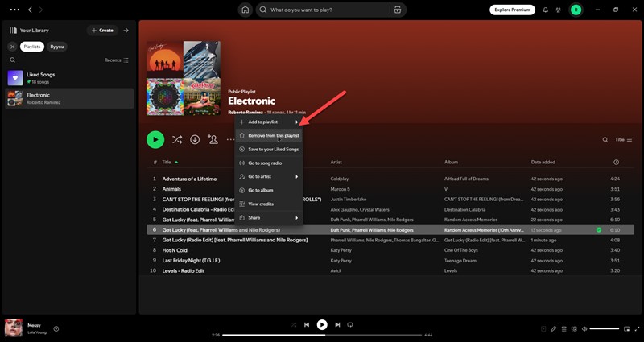The image size is (644, 342).
Task: Enter full screen with arrows icon
Action: (637, 329)
